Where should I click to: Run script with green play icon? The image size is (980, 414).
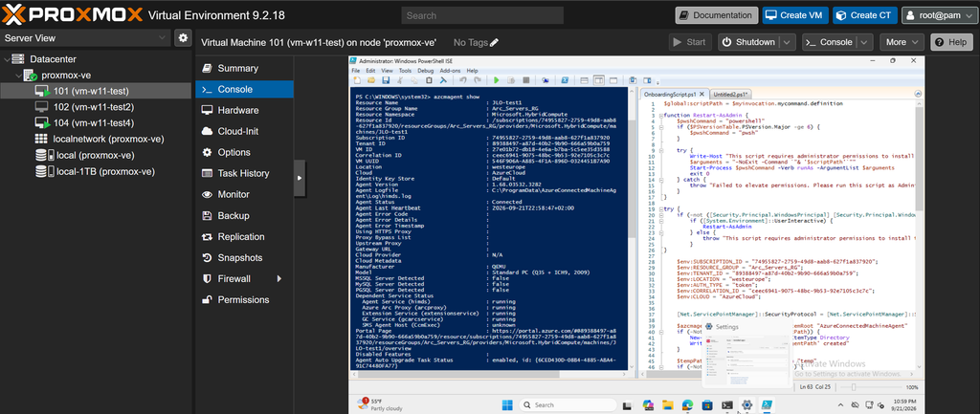[x=496, y=80]
